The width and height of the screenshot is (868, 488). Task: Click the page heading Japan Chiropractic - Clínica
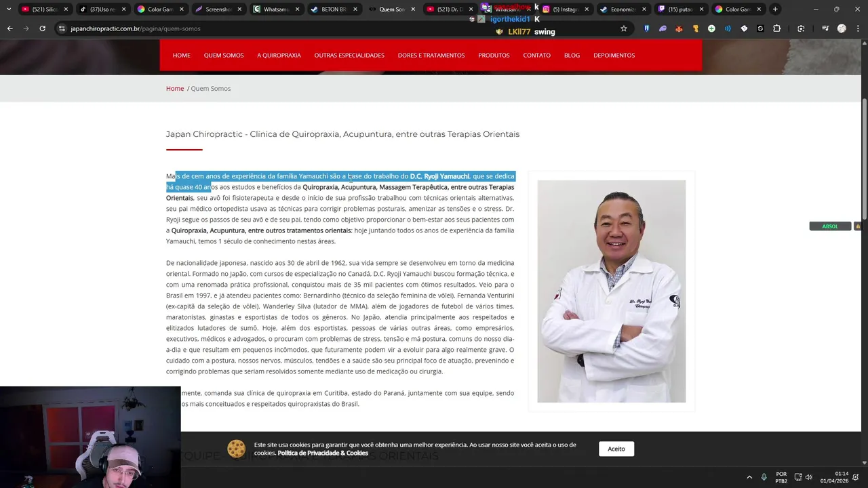click(x=342, y=134)
